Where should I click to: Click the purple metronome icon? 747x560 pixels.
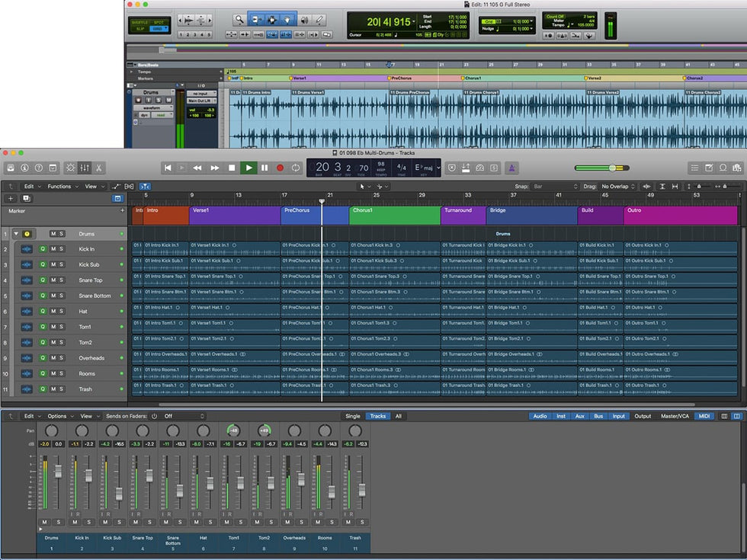click(513, 168)
